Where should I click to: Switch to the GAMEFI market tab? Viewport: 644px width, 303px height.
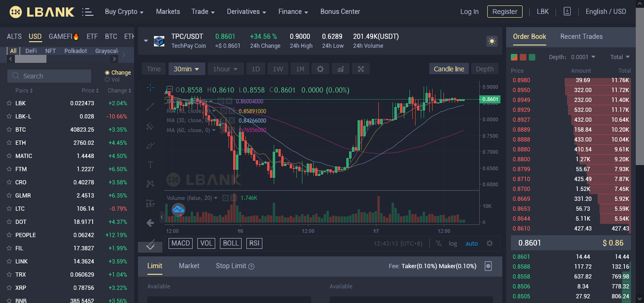coord(64,37)
